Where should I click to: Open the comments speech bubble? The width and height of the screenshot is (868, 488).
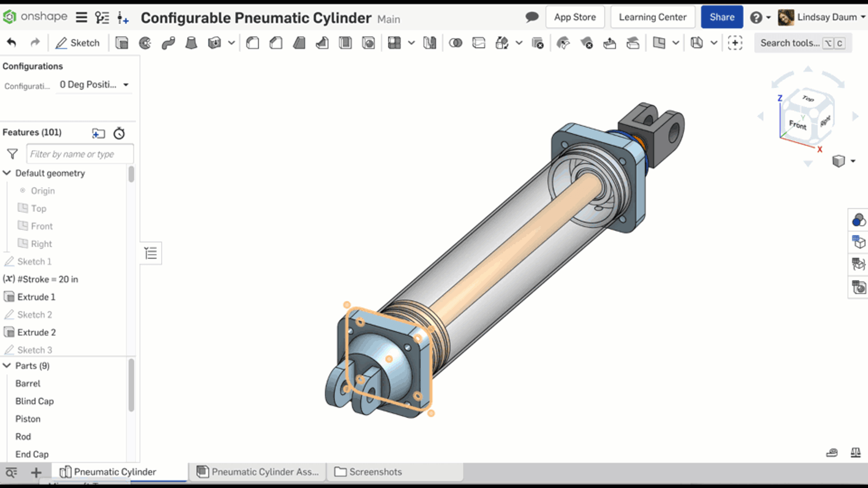click(x=532, y=17)
